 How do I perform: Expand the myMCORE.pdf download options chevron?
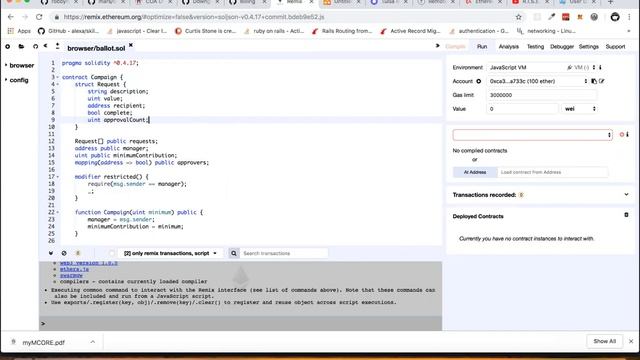pos(93,342)
